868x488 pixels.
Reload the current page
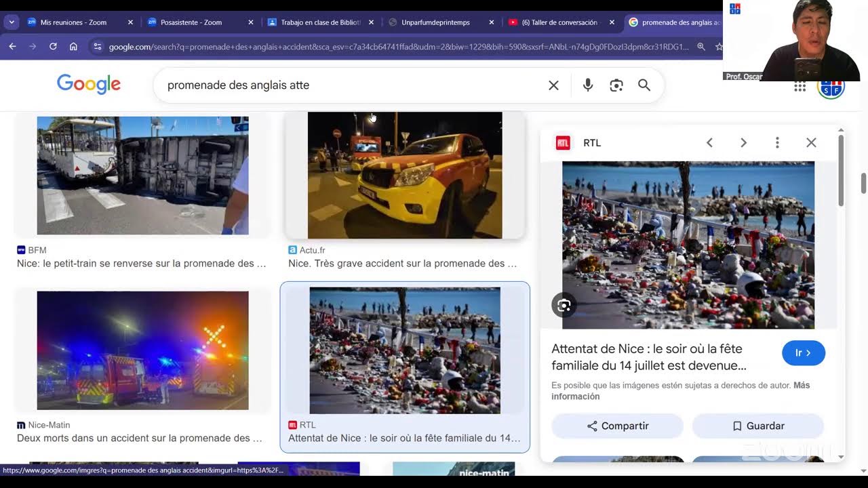(x=53, y=47)
